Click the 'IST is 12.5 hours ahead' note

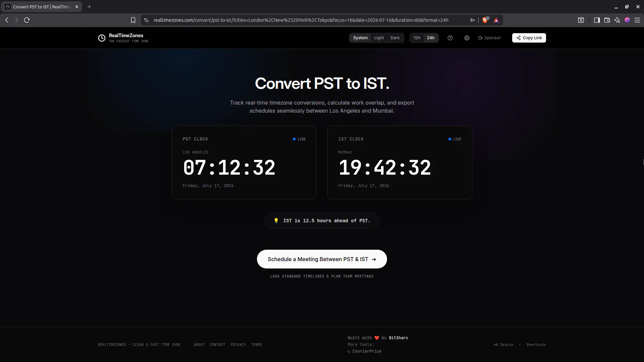pyautogui.click(x=322, y=221)
